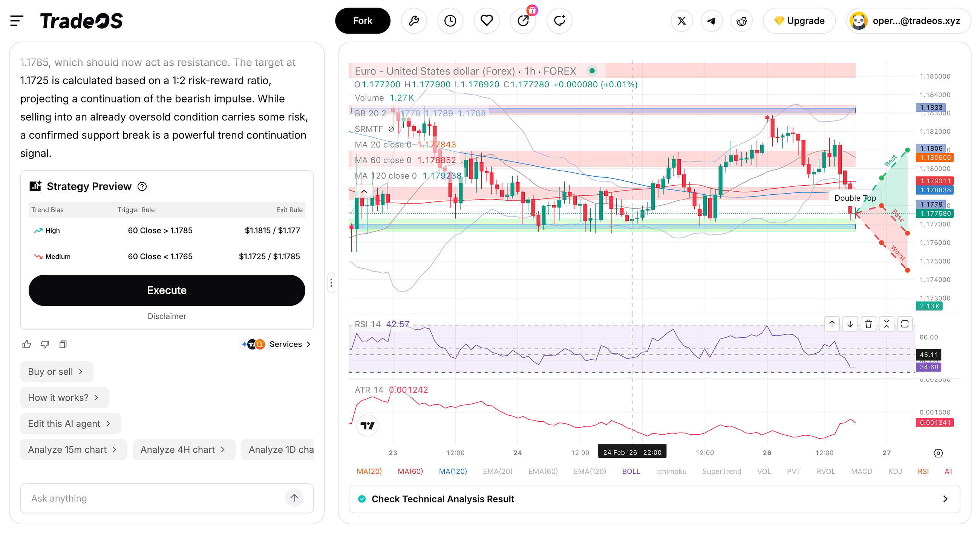Screen dimensions: 980x534
Task: Expand Check Technical Analysis Result
Action: click(x=654, y=499)
